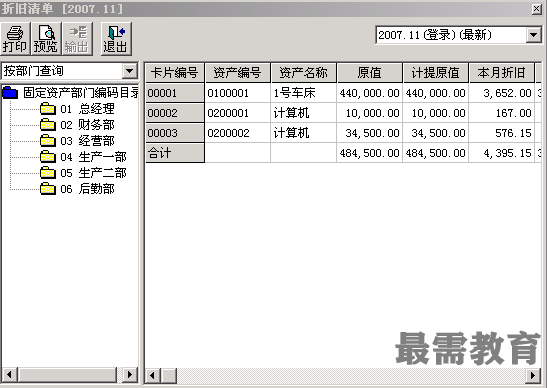Click the 计提原值 column header

pyautogui.click(x=435, y=73)
